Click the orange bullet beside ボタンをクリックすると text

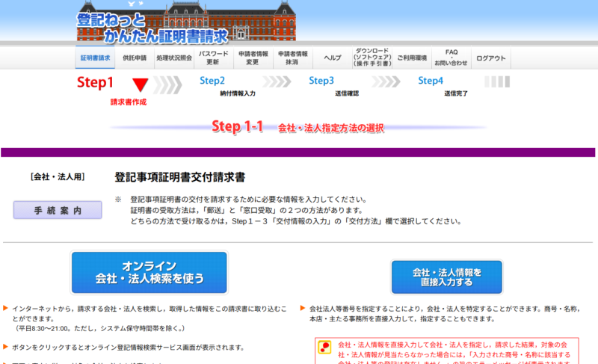[6, 347]
